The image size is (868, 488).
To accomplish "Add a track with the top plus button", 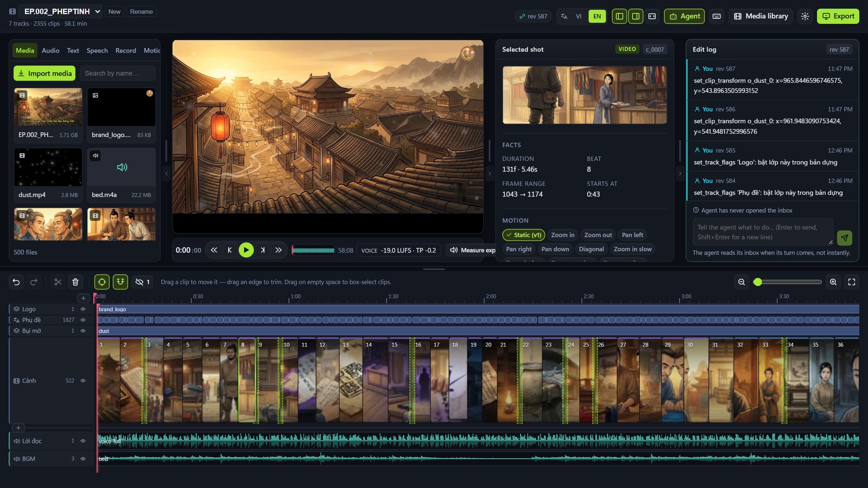I will point(84,298).
